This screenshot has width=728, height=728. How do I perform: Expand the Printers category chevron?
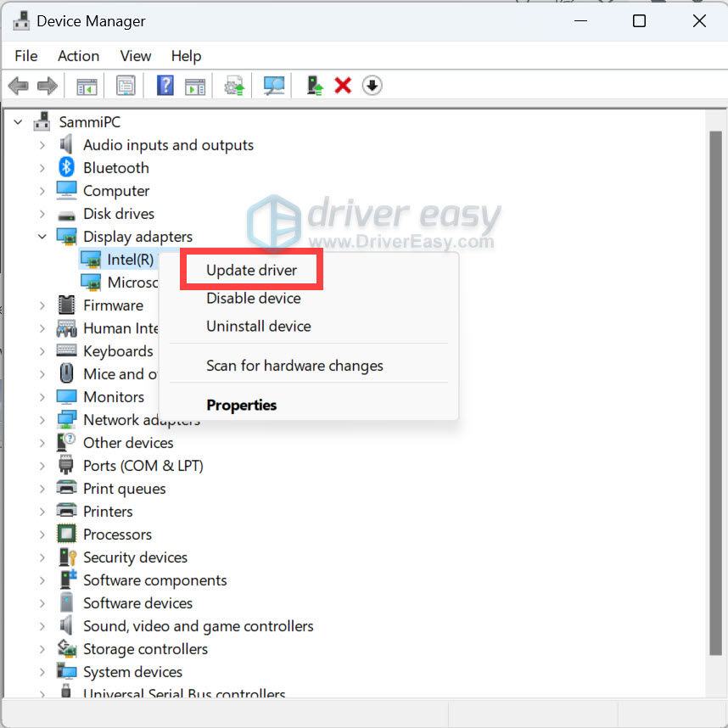tap(42, 512)
